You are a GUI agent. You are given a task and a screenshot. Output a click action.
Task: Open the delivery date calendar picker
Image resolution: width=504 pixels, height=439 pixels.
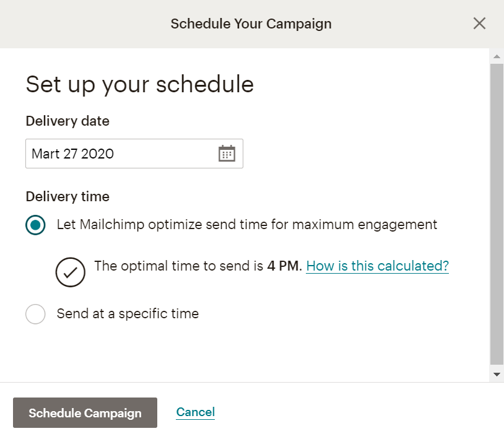227,154
